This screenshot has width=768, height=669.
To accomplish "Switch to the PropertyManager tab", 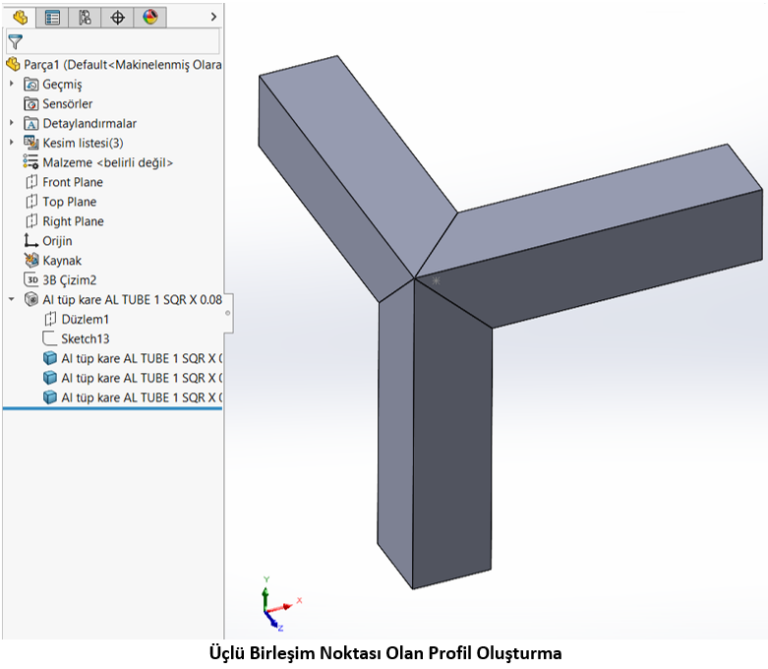I will pyautogui.click(x=52, y=17).
